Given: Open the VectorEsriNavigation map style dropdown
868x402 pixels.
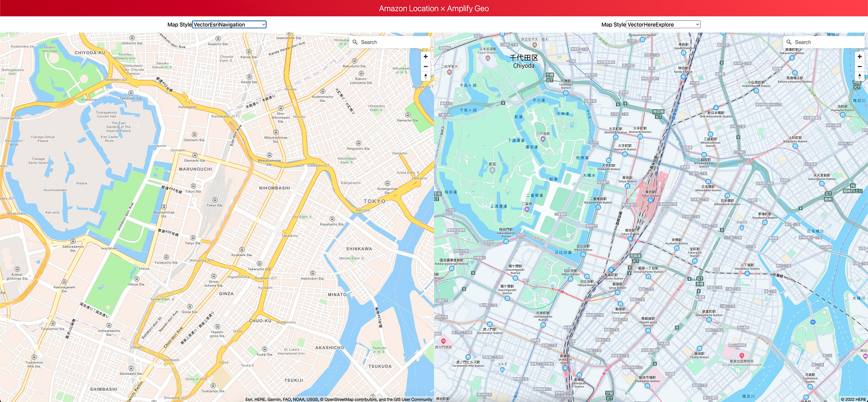Looking at the screenshot, I should point(229,24).
